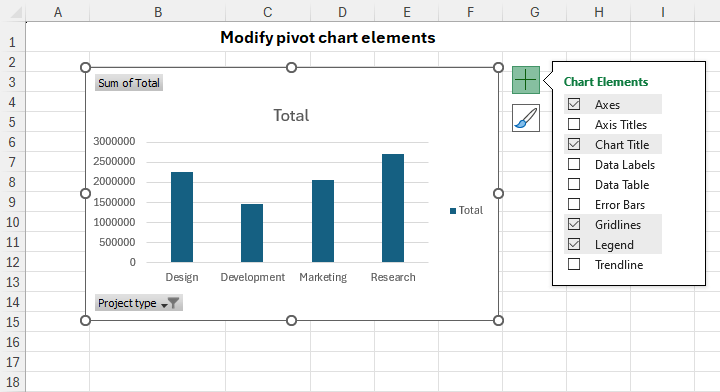The image size is (720, 392).
Task: Click the bottom-center chart sizing handle
Action: tap(291, 320)
